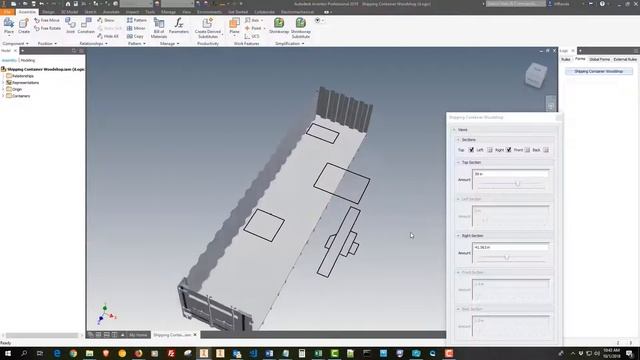The height and width of the screenshot is (360, 640).
Task: Adjust the Right Section amount slider
Action: tap(507, 257)
